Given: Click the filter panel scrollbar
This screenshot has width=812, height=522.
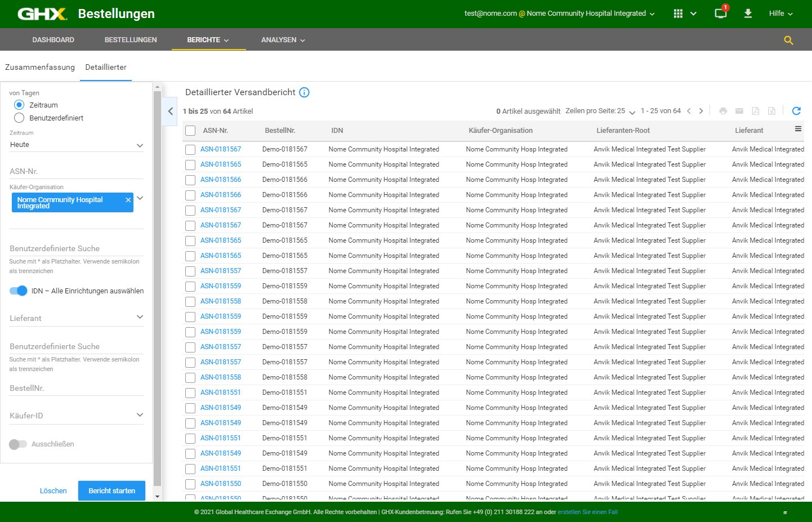Looking at the screenshot, I should pos(157,288).
